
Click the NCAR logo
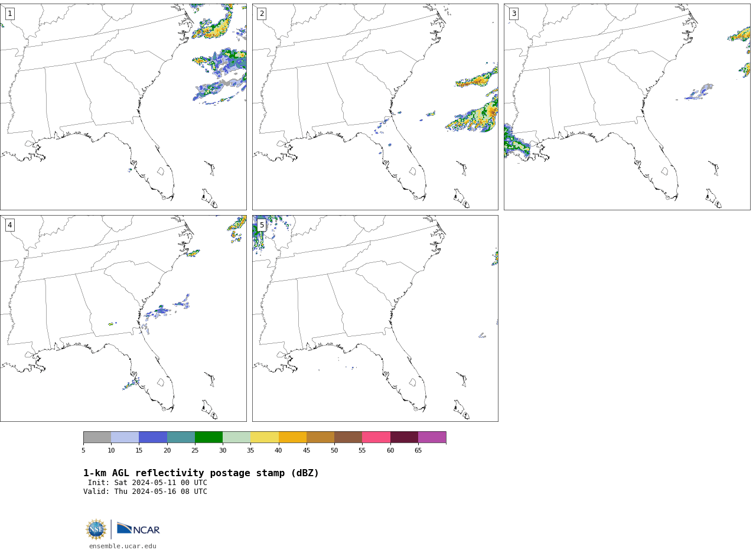(x=138, y=529)
